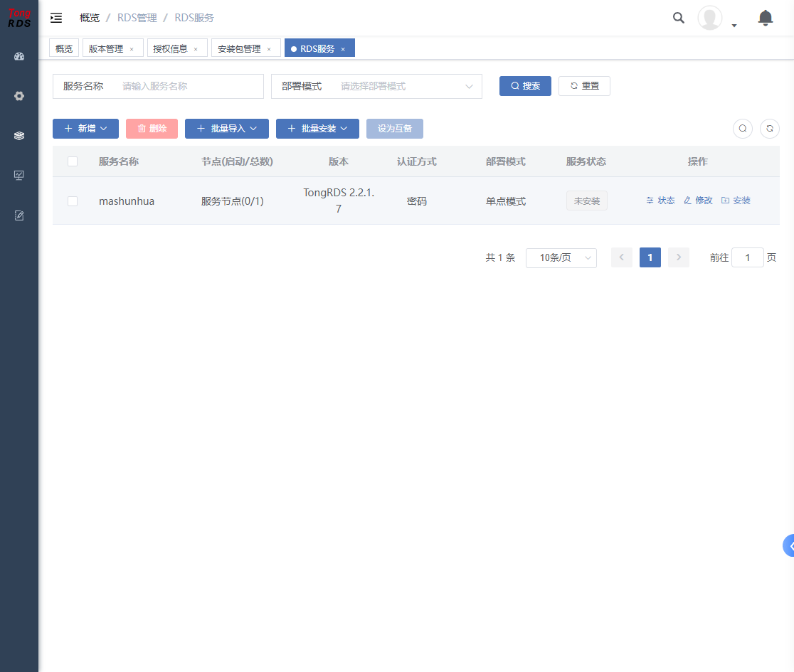The width and height of the screenshot is (794, 672).
Task: Close the 版本管理 tab
Action: tap(132, 49)
